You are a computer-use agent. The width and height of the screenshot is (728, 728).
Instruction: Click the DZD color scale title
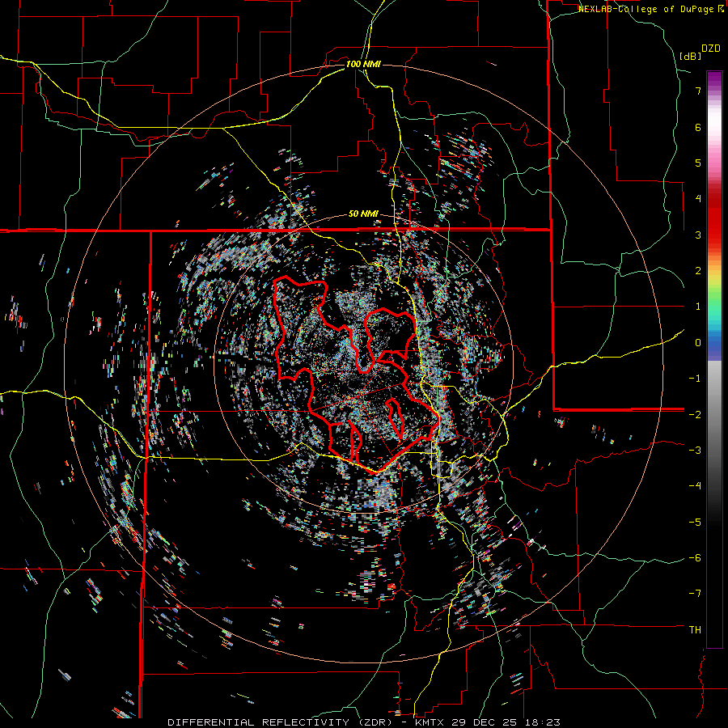coord(711,49)
